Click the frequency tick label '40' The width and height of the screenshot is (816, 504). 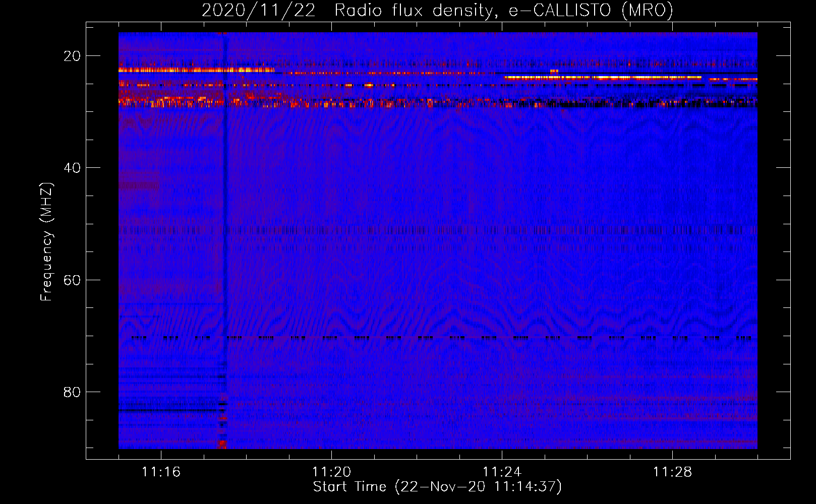point(73,168)
